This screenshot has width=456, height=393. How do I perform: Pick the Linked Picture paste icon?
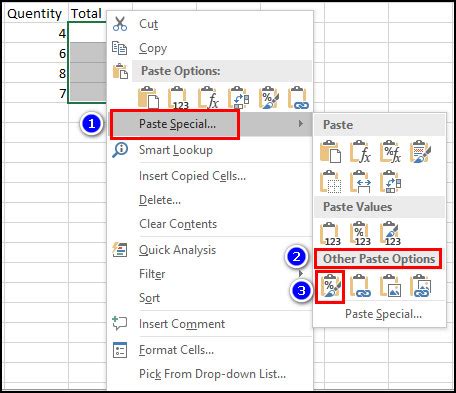[x=421, y=286]
